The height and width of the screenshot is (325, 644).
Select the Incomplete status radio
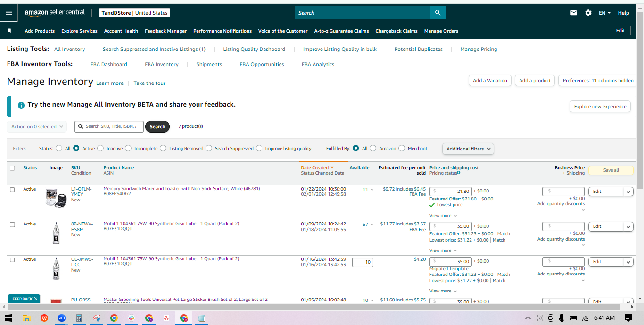coord(128,148)
